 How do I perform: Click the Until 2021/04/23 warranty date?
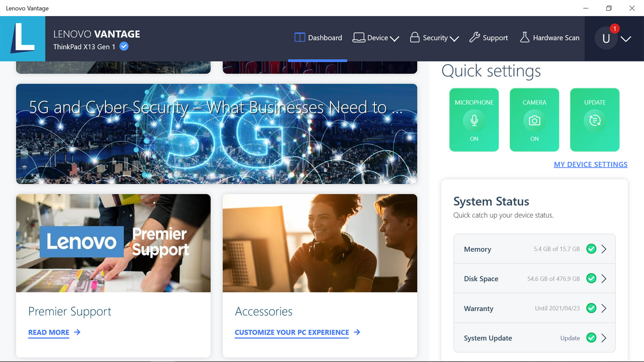pos(557,308)
